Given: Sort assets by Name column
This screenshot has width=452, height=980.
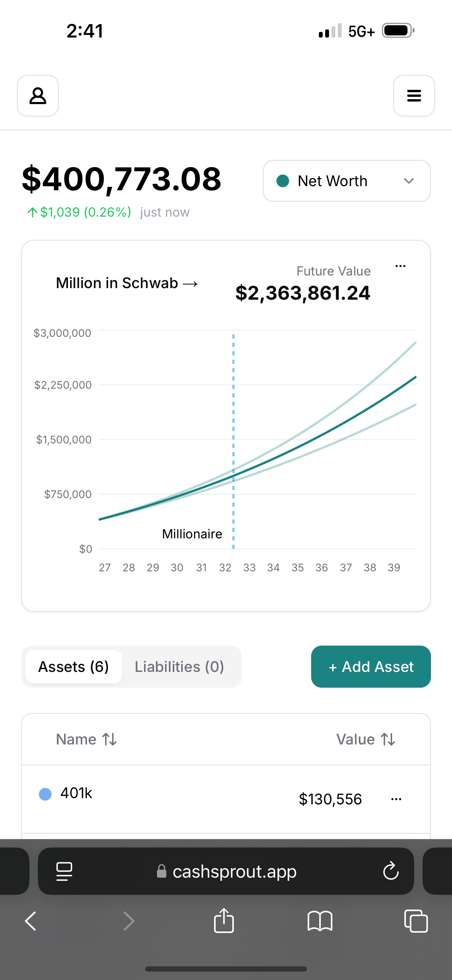Looking at the screenshot, I should click(86, 739).
